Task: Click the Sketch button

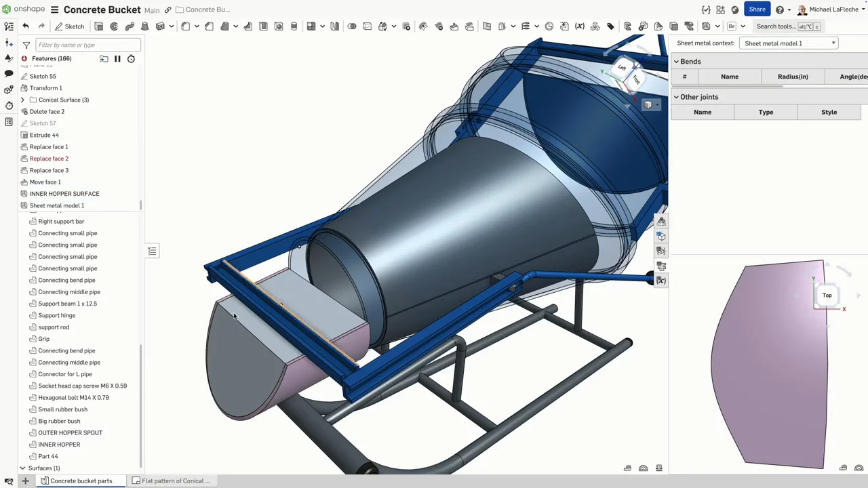Action: [x=69, y=26]
